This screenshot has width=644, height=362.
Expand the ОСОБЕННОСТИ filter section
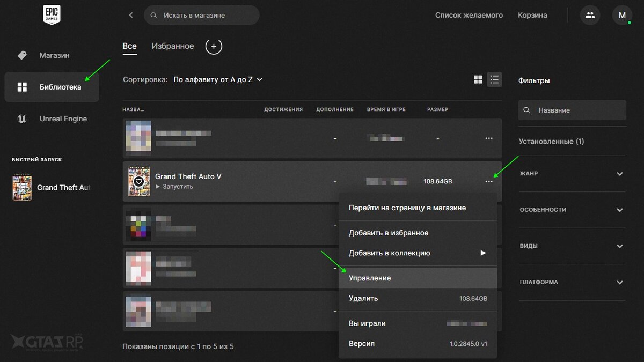tap(572, 210)
